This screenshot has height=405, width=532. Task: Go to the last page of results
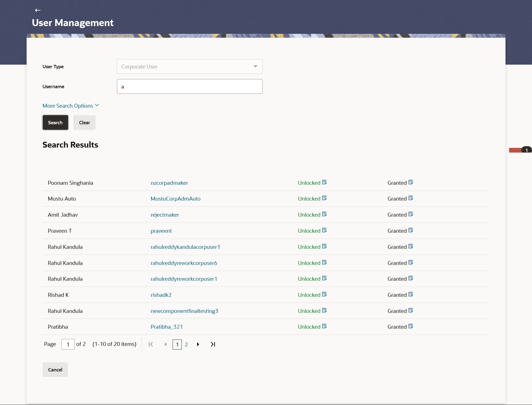click(x=213, y=344)
